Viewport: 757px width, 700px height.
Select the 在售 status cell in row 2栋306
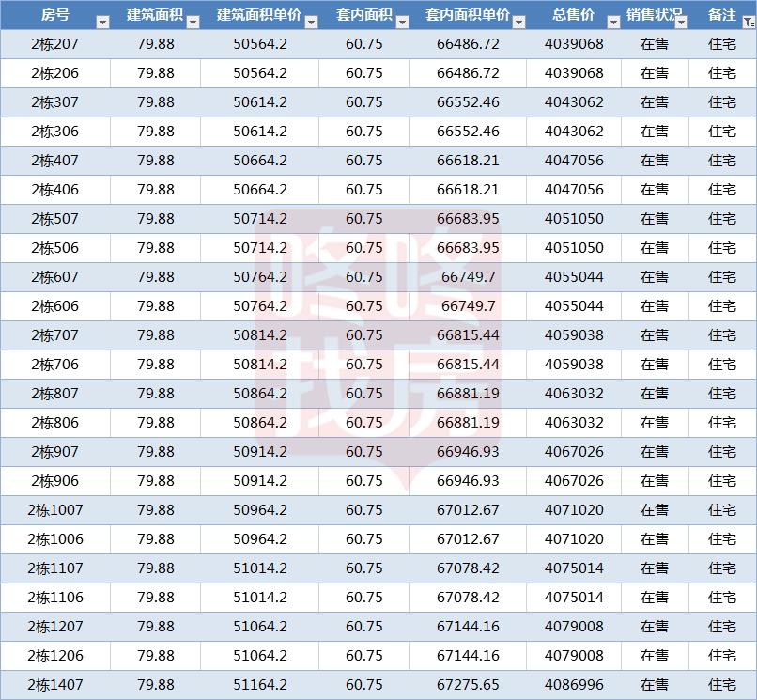tap(655, 132)
